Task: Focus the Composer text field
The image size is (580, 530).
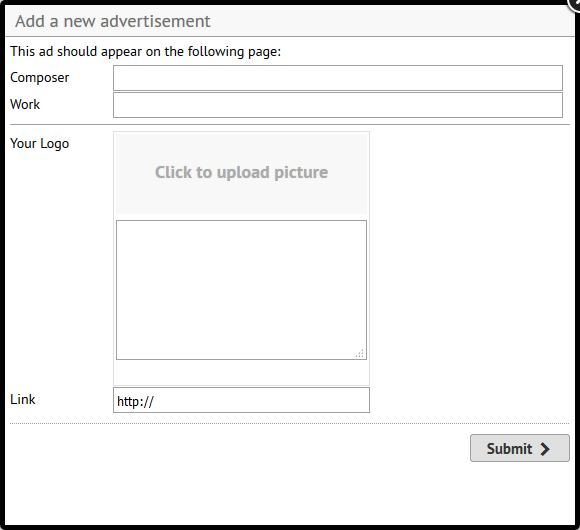Action: pos(338,78)
